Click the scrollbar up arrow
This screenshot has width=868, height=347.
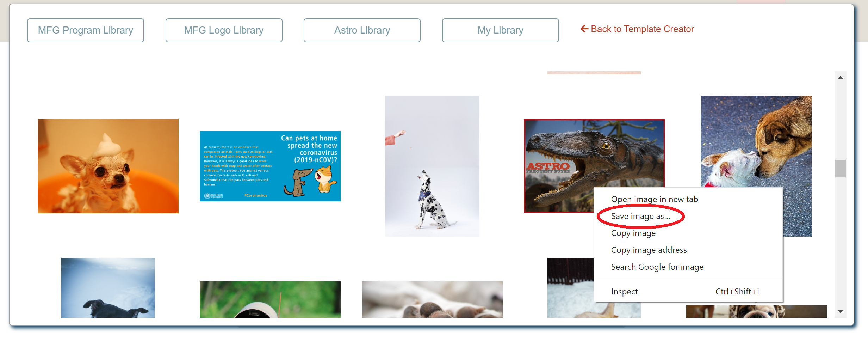[x=841, y=78]
